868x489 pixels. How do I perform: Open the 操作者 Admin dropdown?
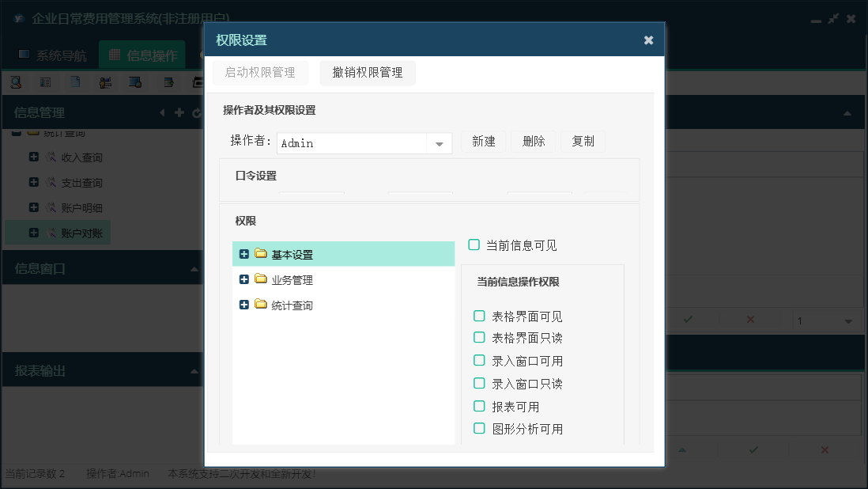(439, 143)
